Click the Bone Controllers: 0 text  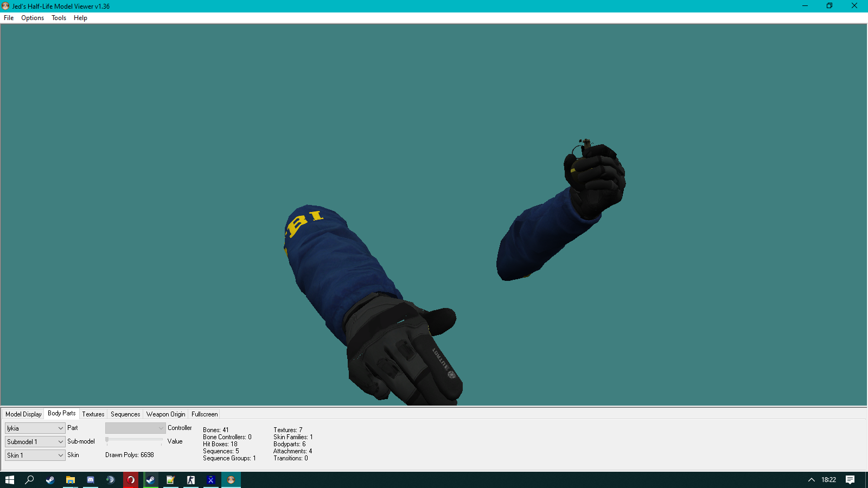[x=227, y=437]
